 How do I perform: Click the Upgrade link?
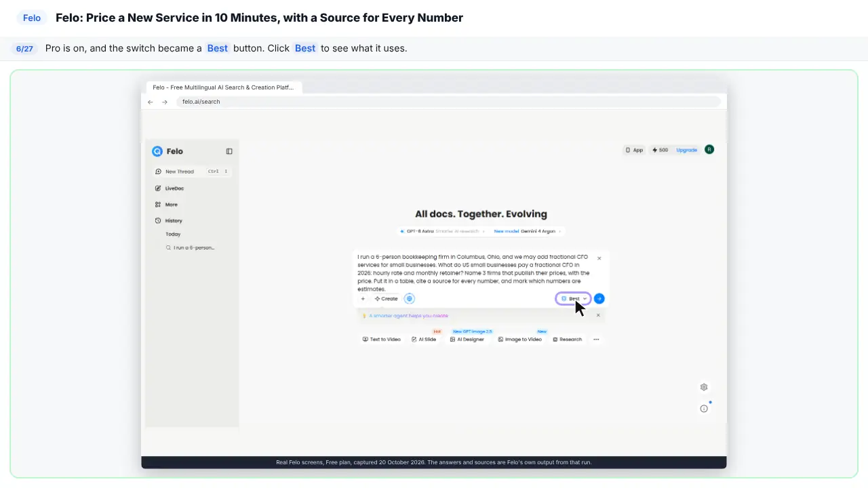tap(686, 150)
